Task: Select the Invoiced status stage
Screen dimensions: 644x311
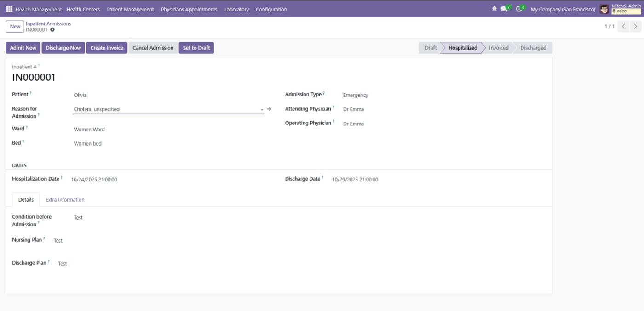Action: (499, 48)
